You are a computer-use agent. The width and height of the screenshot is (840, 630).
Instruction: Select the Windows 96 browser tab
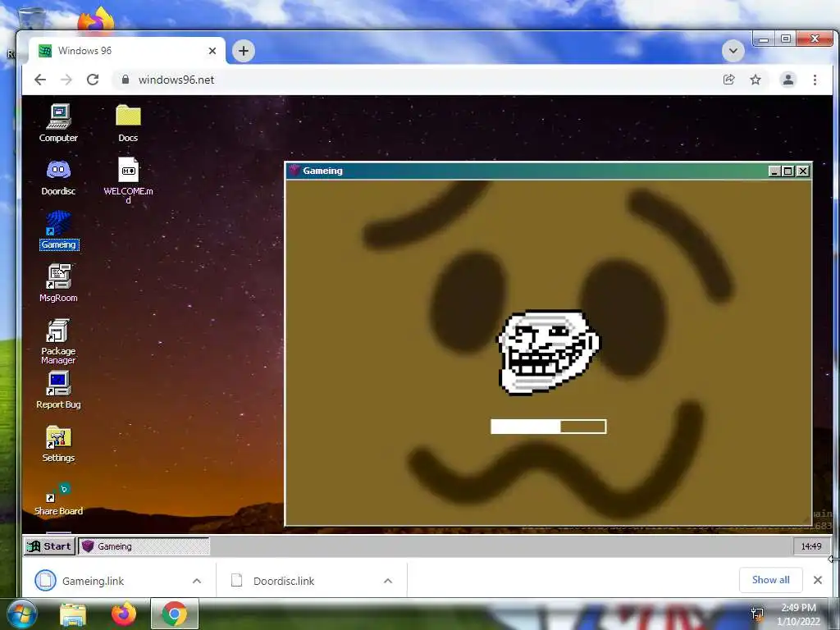(x=126, y=51)
